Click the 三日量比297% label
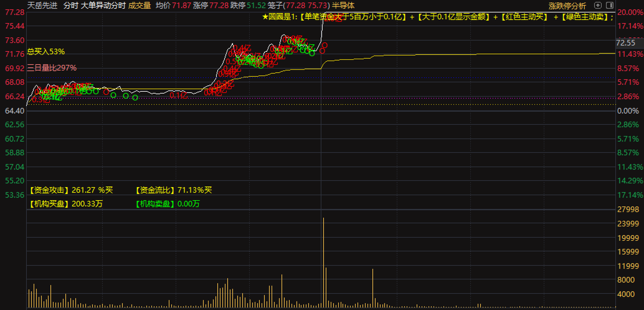The image size is (644, 310). tap(52, 68)
